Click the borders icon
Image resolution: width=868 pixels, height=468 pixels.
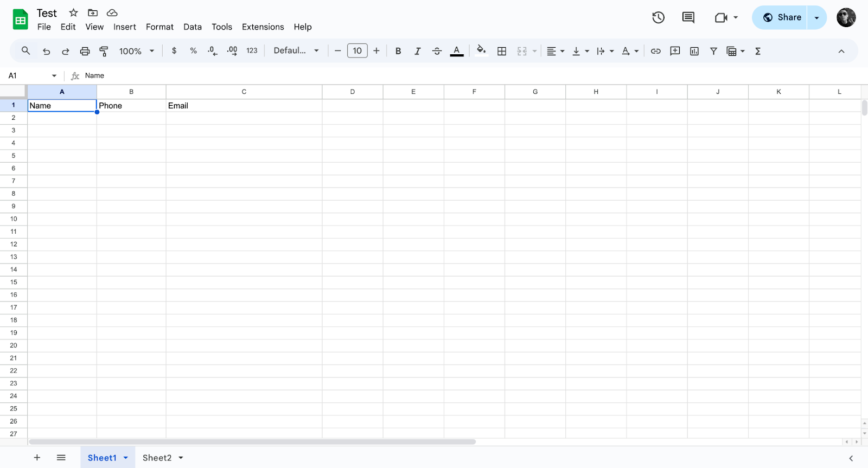[x=502, y=51]
